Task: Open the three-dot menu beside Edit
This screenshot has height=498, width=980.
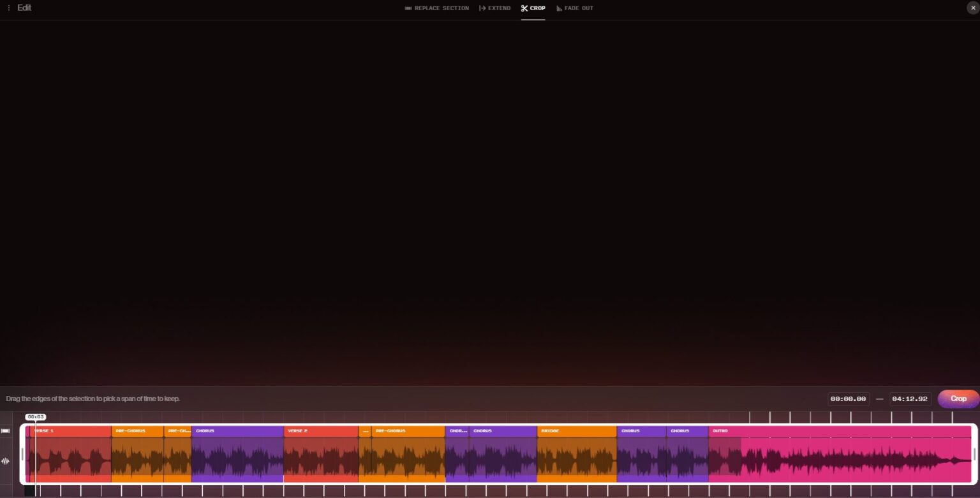Action: click(x=9, y=8)
